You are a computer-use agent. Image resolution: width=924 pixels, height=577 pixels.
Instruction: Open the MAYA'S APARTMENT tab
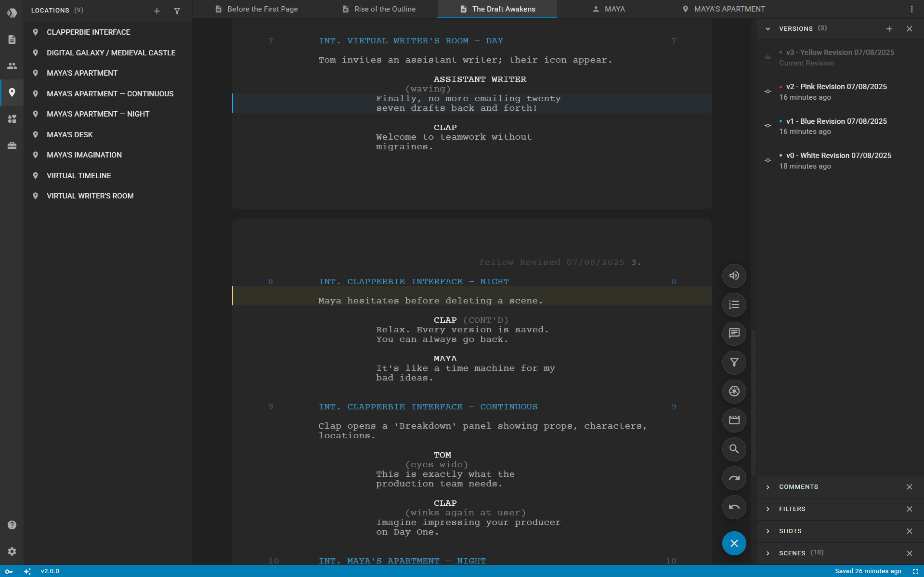point(723,9)
